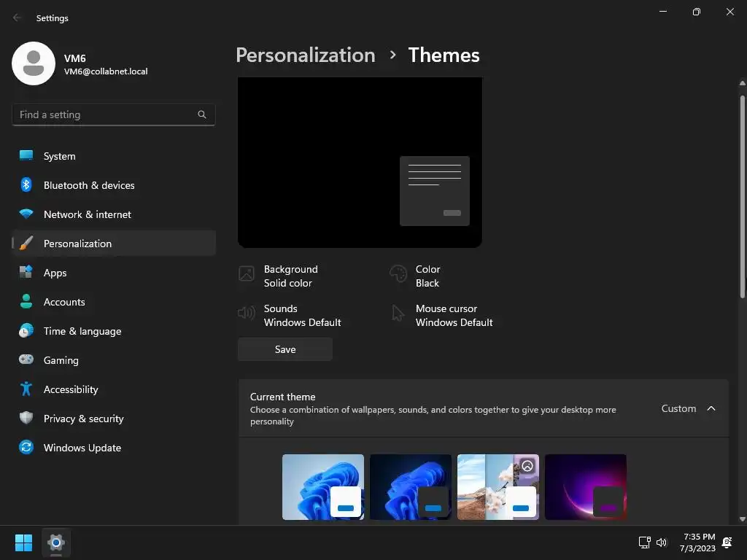Click the Accessibility figure icon
Screen dimensions: 747x560
click(x=26, y=389)
